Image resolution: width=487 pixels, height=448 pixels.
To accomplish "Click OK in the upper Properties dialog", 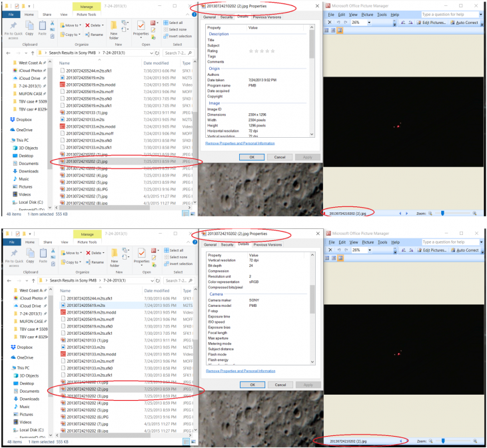I will (252, 157).
